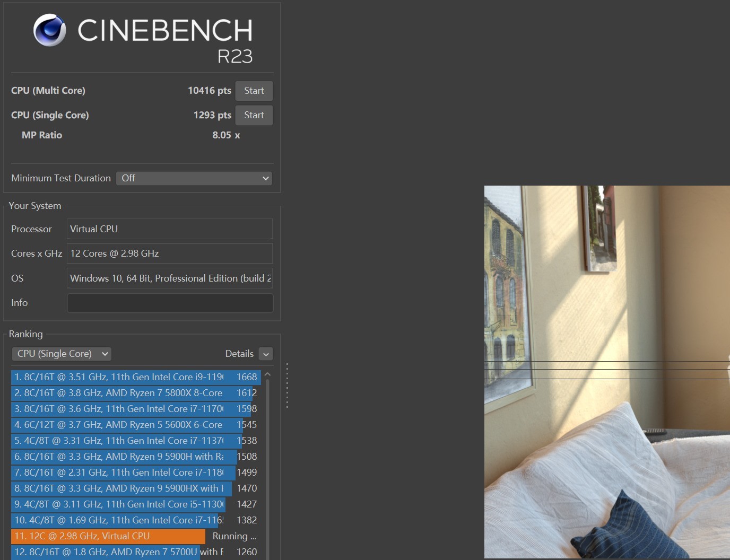Image resolution: width=730 pixels, height=560 pixels.
Task: Click the empty Info text field
Action: tap(170, 303)
